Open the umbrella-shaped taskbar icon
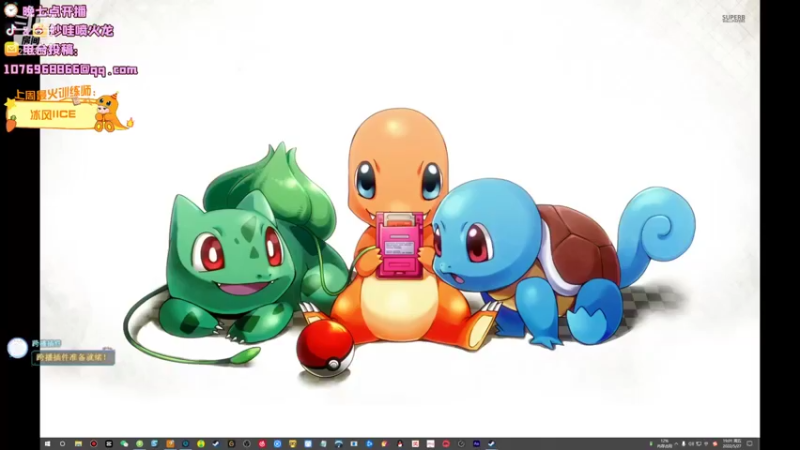This screenshot has width=800, height=450. (338, 444)
